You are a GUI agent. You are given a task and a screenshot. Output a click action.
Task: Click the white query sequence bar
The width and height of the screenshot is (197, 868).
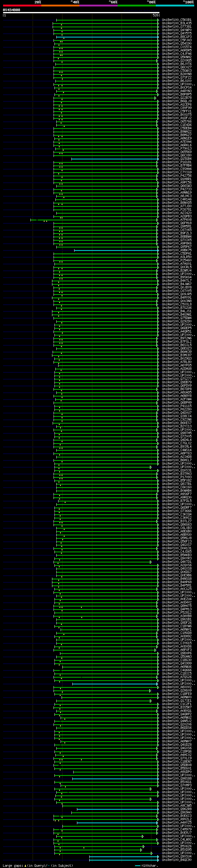81,13
